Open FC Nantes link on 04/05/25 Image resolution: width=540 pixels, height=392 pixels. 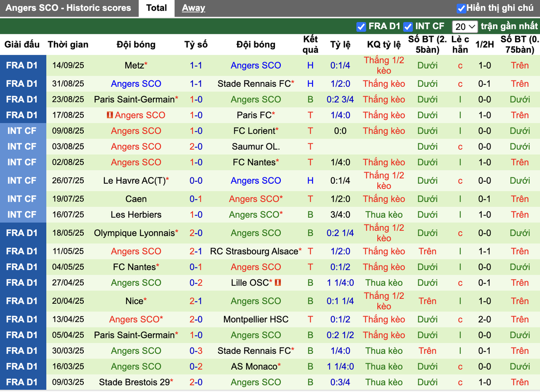pos(134,267)
